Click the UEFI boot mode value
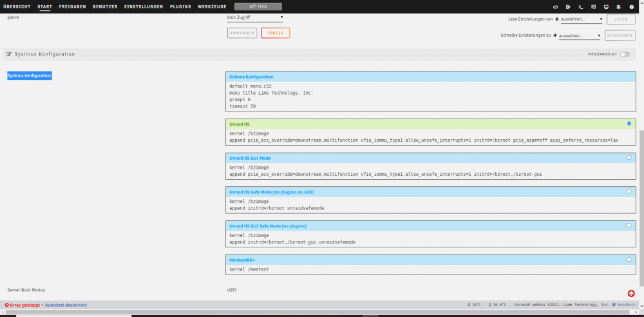 [232, 290]
